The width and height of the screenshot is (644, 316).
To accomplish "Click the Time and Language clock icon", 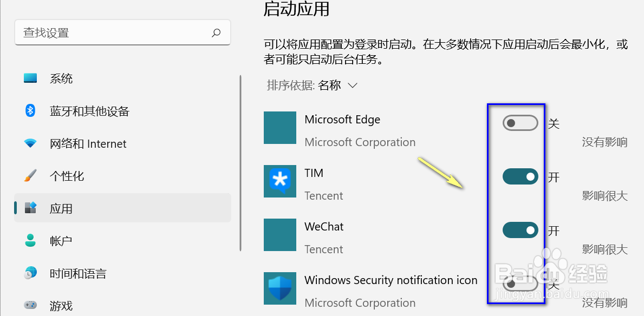I will point(30,273).
